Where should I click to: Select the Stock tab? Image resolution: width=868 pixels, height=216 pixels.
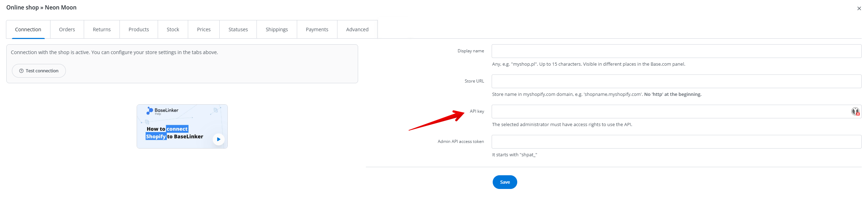pyautogui.click(x=173, y=30)
